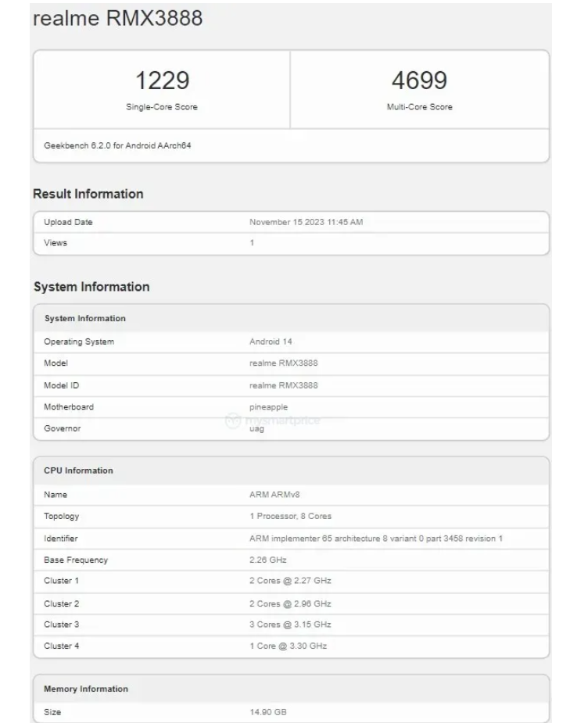
Task: Click the Model ID label
Action: pyautogui.click(x=61, y=385)
